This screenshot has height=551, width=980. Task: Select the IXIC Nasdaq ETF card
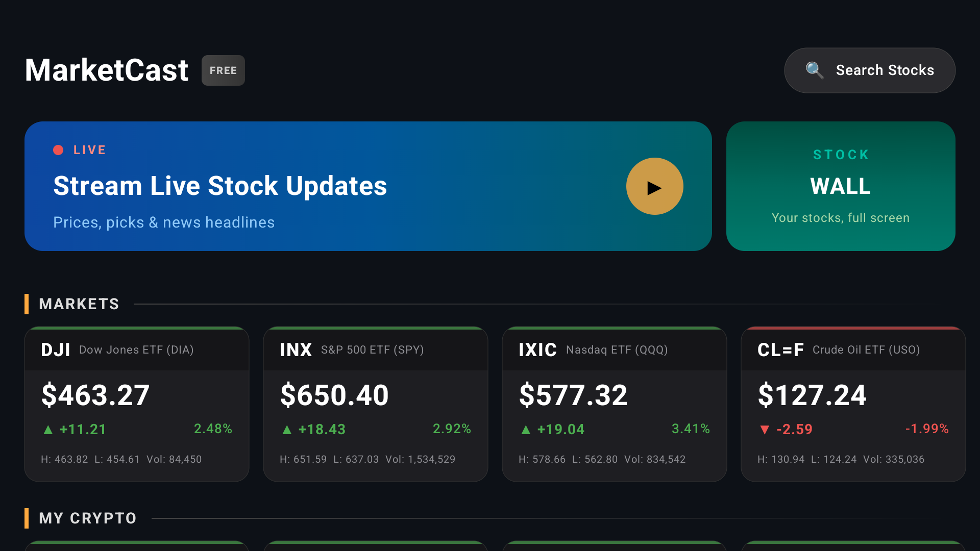tap(614, 403)
